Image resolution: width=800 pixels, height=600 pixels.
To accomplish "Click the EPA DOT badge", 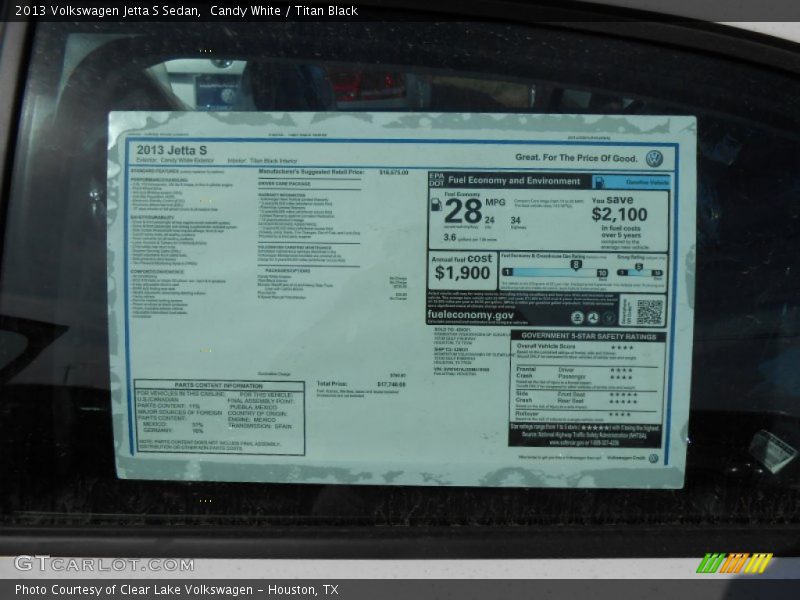I will pos(436,180).
